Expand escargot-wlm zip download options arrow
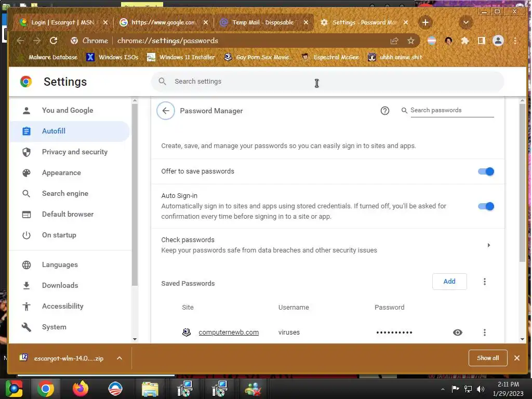The width and height of the screenshot is (532, 399). click(x=119, y=358)
